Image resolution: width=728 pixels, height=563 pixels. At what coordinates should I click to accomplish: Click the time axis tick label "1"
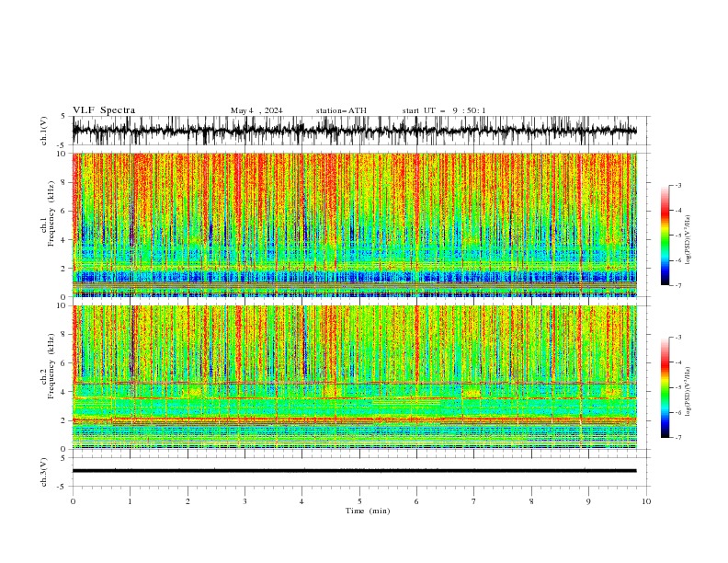pyautogui.click(x=130, y=501)
